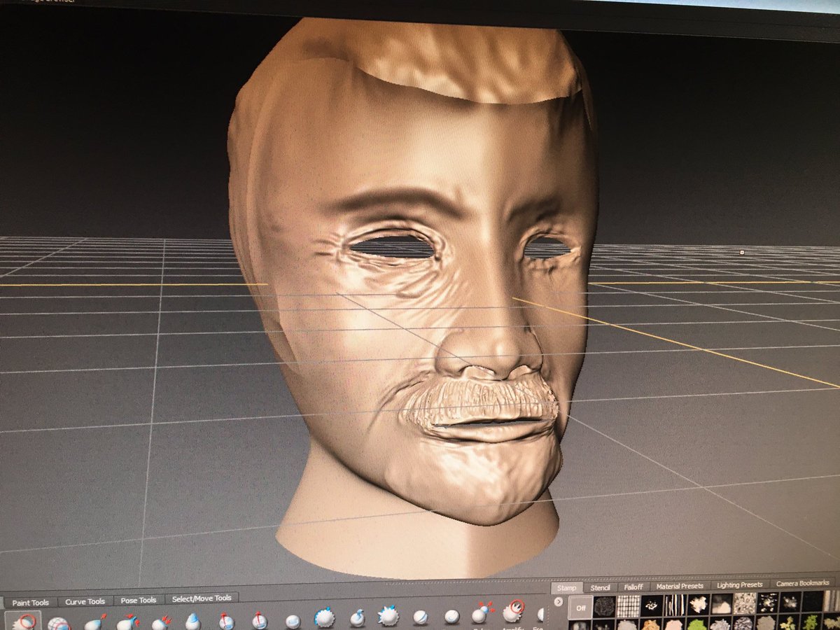
Task: Expand the stamp tray arrow button
Action: (x=558, y=601)
